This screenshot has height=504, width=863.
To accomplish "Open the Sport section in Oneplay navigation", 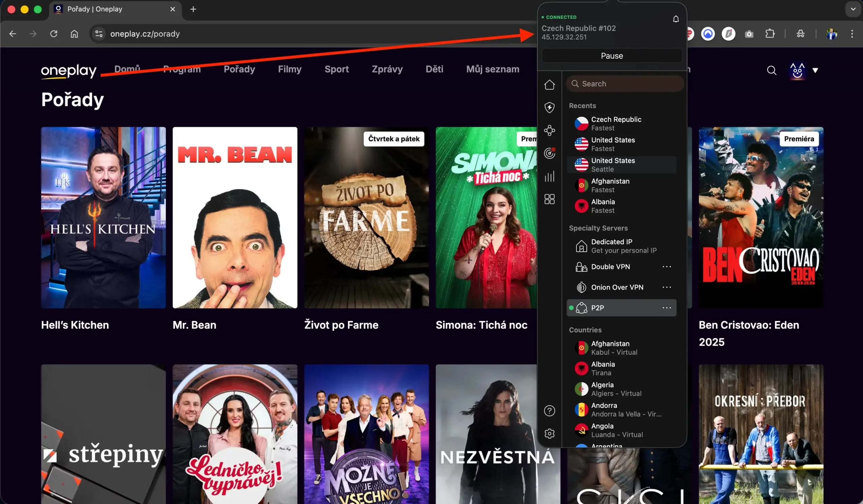I will (337, 69).
